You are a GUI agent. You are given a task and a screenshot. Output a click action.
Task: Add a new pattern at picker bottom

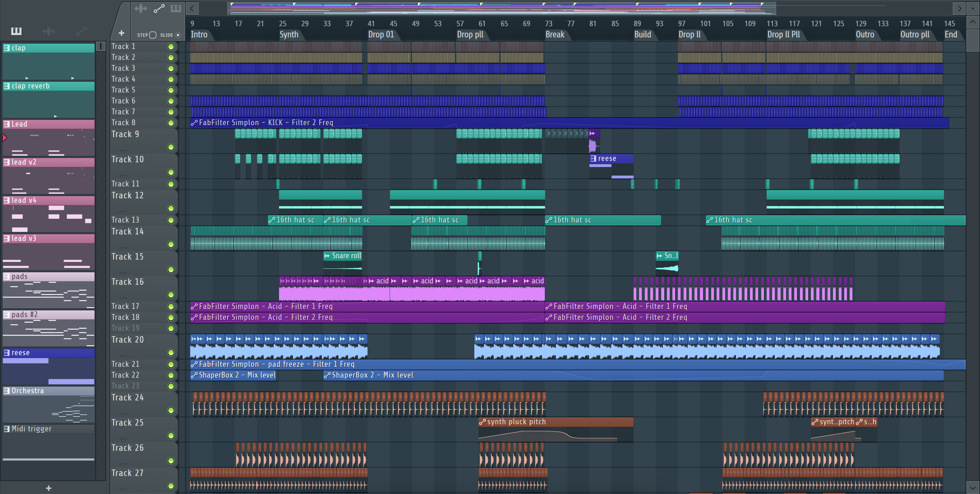(49, 488)
